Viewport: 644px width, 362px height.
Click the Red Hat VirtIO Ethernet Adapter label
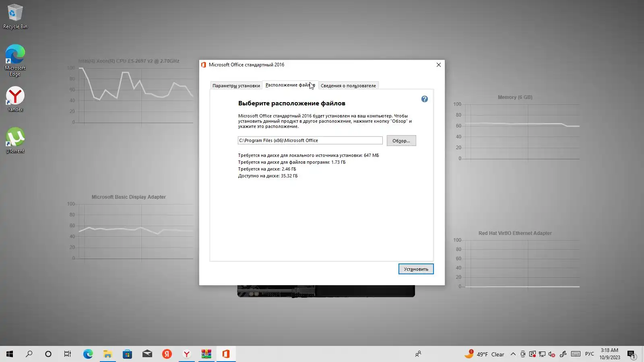(x=515, y=233)
